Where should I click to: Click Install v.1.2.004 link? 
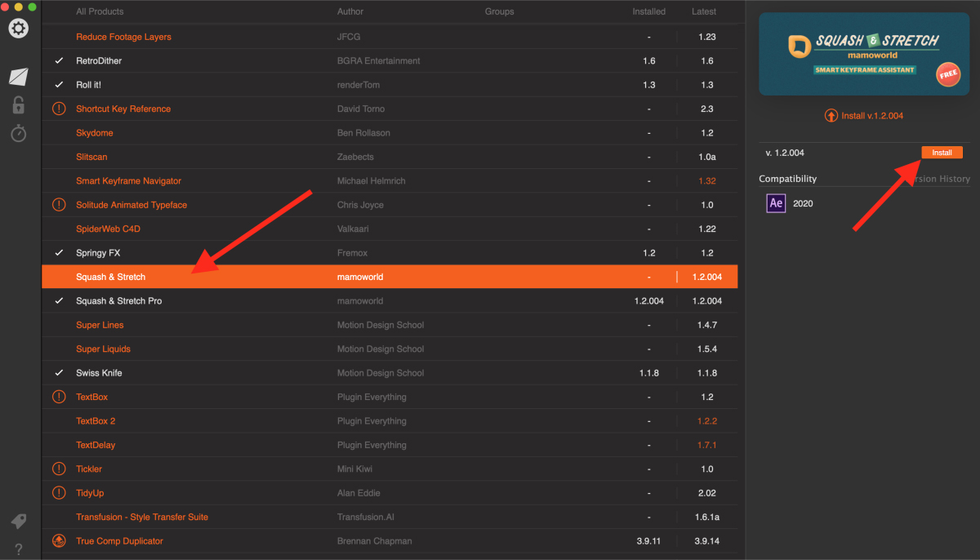point(864,116)
